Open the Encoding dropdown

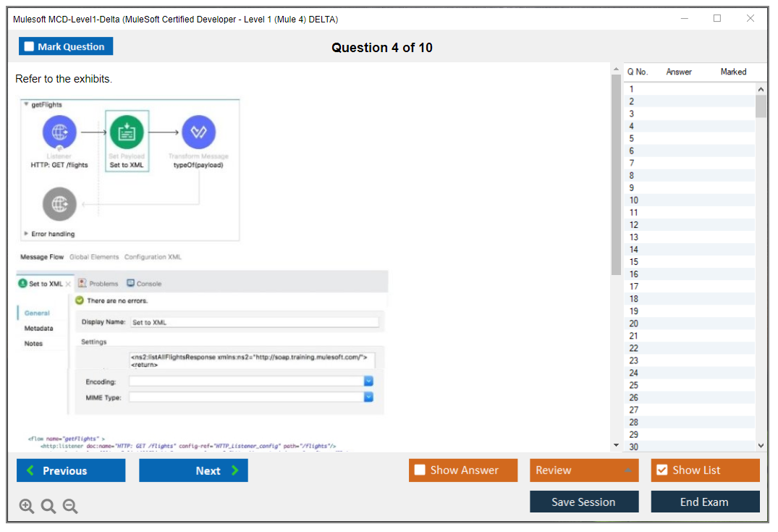tap(368, 381)
